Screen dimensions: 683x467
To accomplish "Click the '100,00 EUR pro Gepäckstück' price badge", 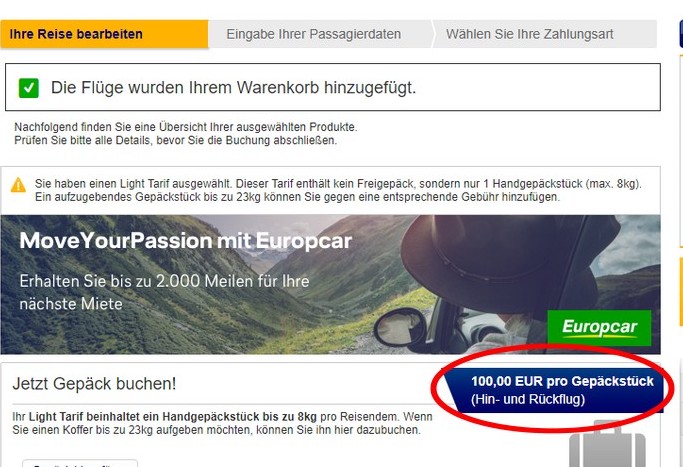I will [x=554, y=390].
